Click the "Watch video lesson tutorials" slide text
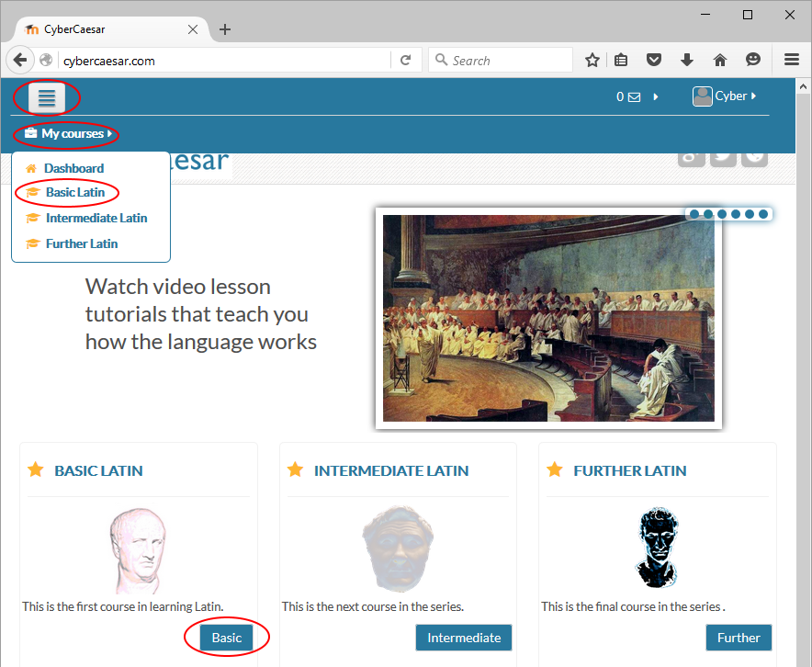Image resolution: width=812 pixels, height=667 pixels. 201,314
